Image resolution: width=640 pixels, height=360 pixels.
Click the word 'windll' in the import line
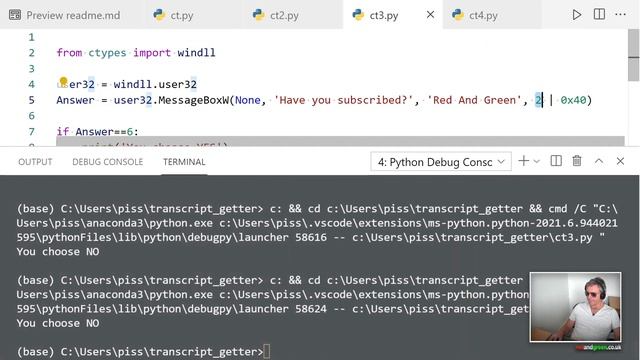[x=196, y=53]
